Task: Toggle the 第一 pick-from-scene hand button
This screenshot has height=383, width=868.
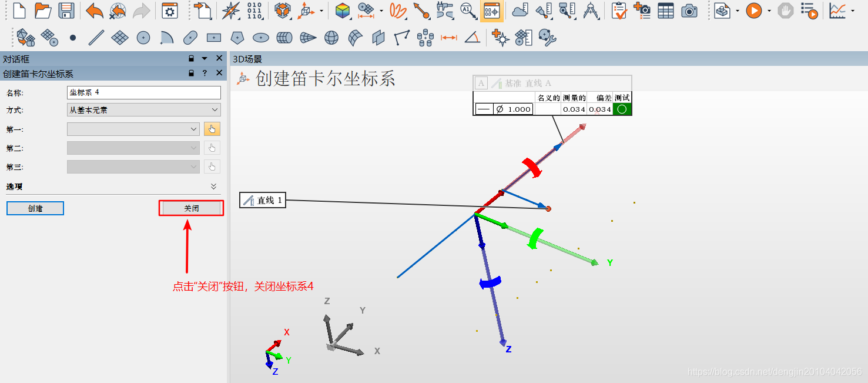Action: pos(212,129)
